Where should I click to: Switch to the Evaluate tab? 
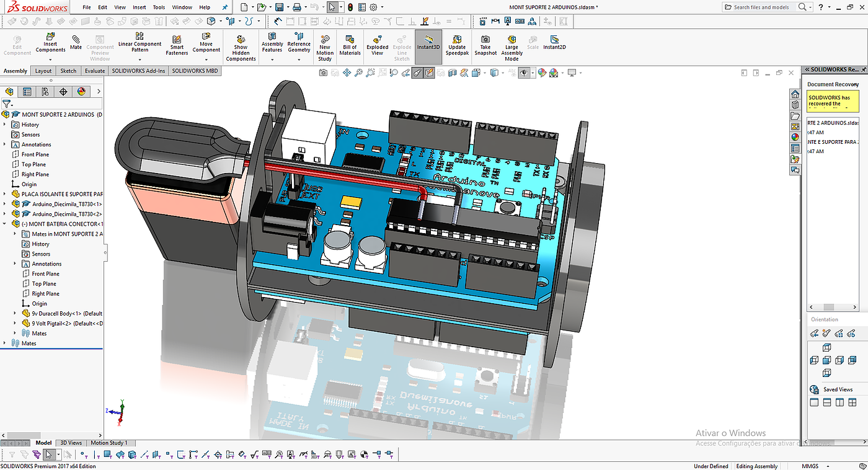[x=95, y=71]
